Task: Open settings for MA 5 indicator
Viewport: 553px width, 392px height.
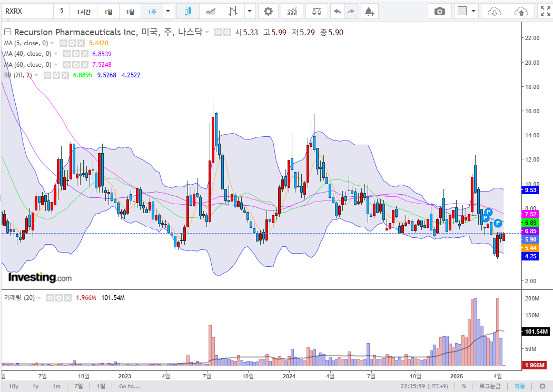Action: (x=72, y=43)
